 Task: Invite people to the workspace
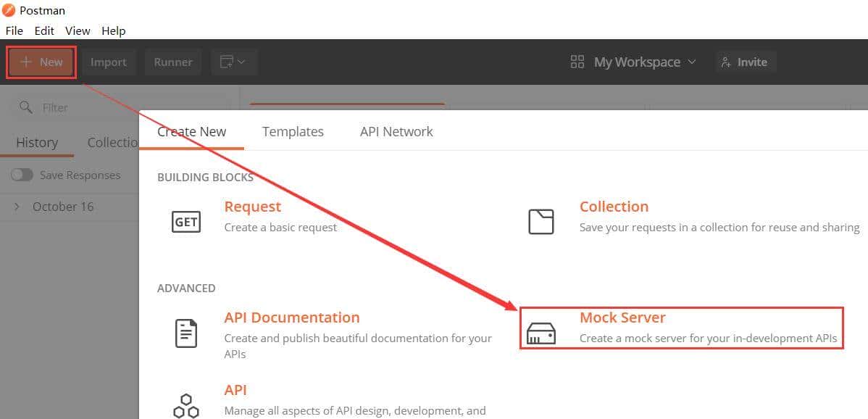point(746,62)
